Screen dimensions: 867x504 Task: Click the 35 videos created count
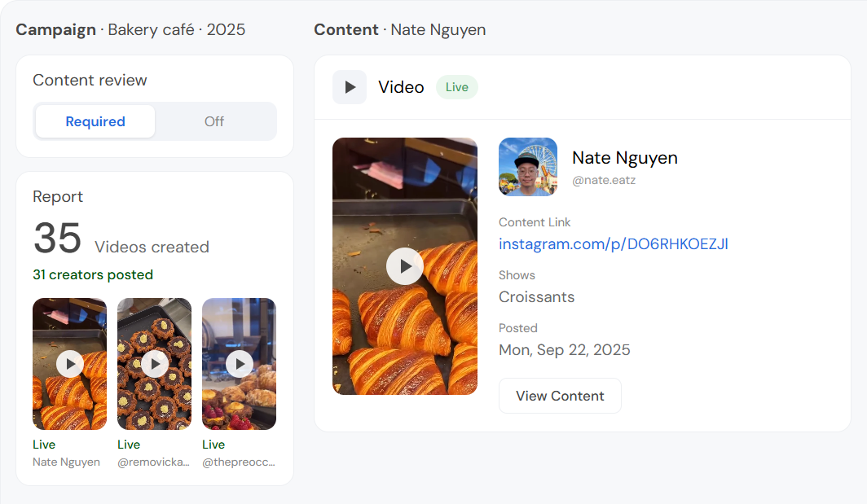pyautogui.click(x=58, y=239)
